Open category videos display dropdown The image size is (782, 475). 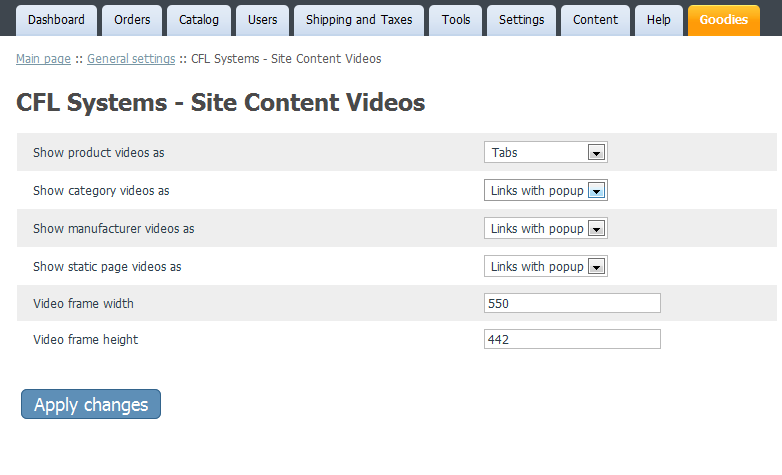pos(546,190)
